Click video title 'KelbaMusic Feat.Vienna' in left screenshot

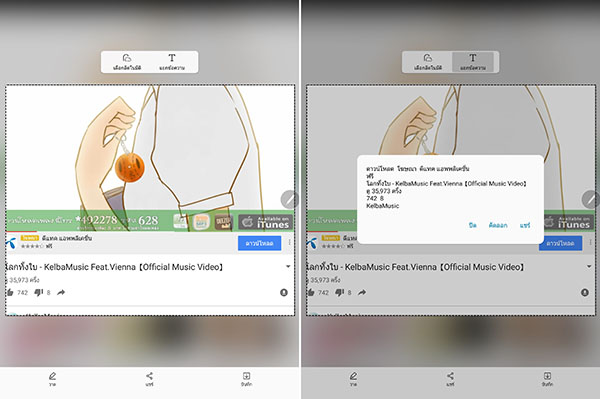[x=90, y=267]
